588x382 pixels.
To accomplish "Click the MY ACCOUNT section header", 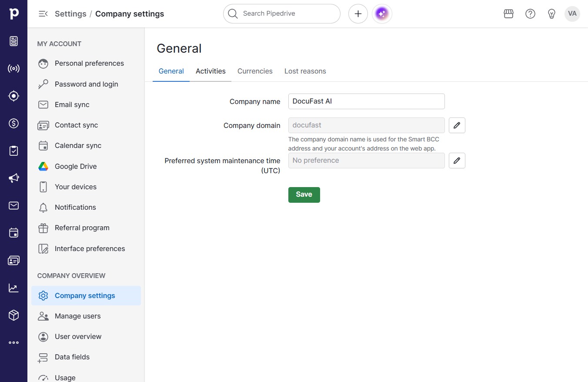I will point(59,44).
